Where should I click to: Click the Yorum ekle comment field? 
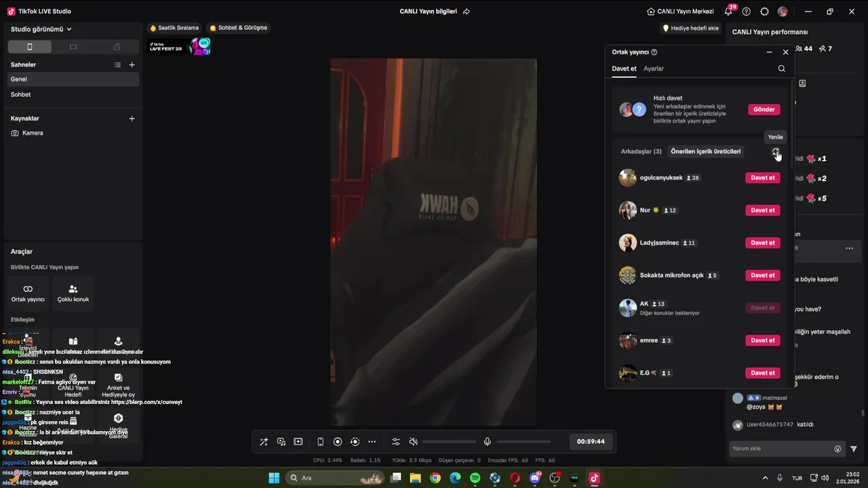pyautogui.click(x=787, y=449)
